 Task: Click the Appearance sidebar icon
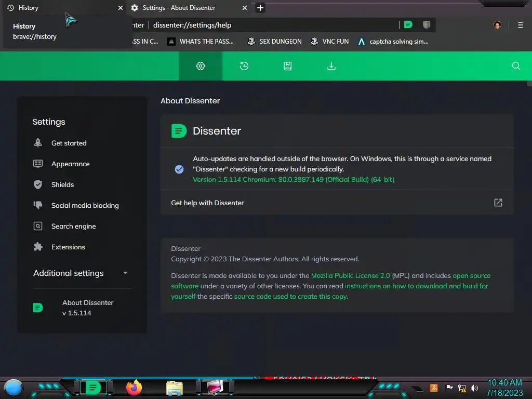38,164
